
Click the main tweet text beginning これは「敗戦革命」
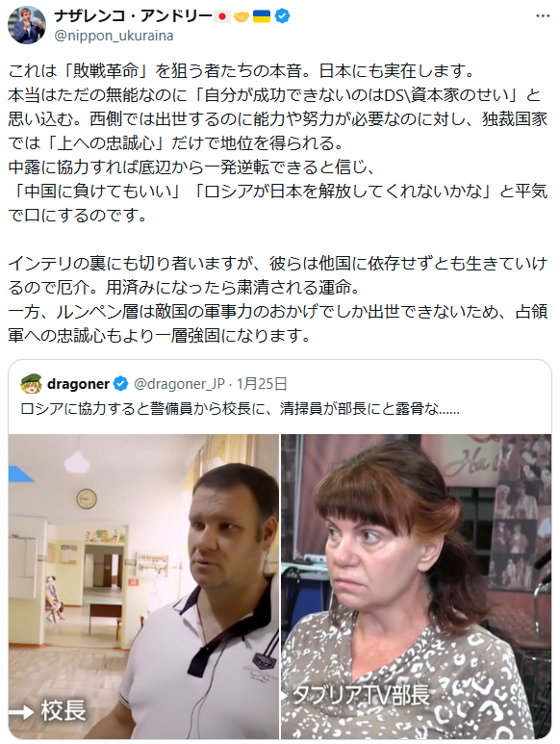pos(278,142)
